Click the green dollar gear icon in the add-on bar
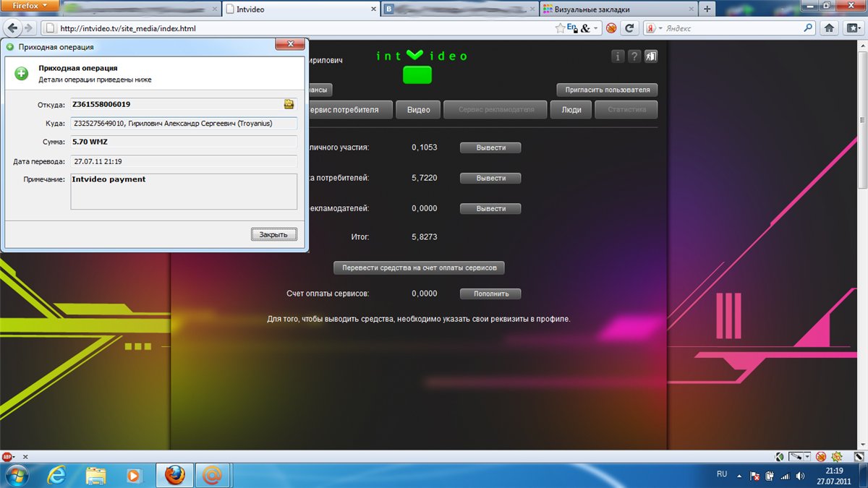Viewport: 868px width, 488px height. click(x=838, y=457)
